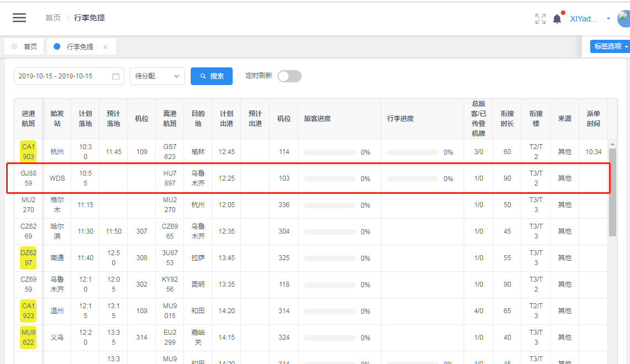Open the 待分配 status dropdown
This screenshot has width=630, height=364.
tap(157, 76)
